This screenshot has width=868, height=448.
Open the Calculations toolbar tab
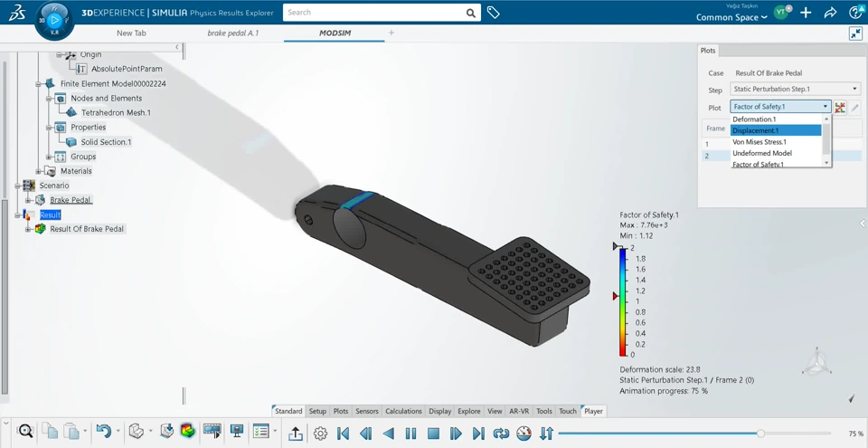(403, 411)
